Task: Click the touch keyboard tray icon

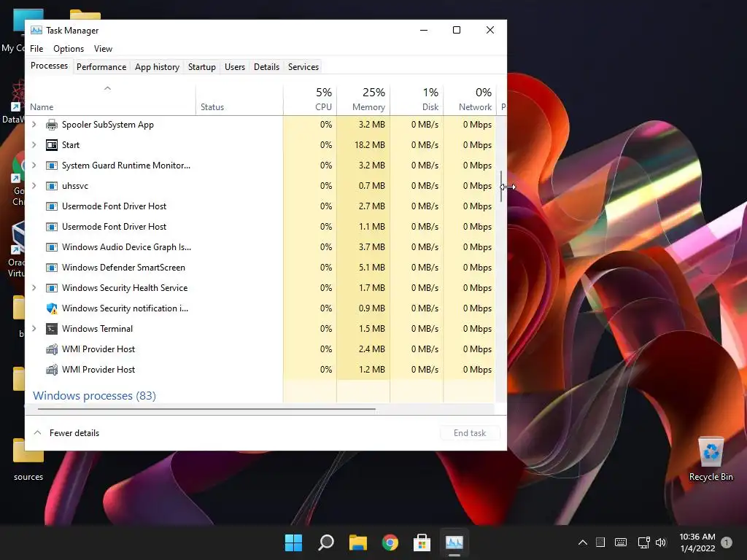Action: (621, 542)
